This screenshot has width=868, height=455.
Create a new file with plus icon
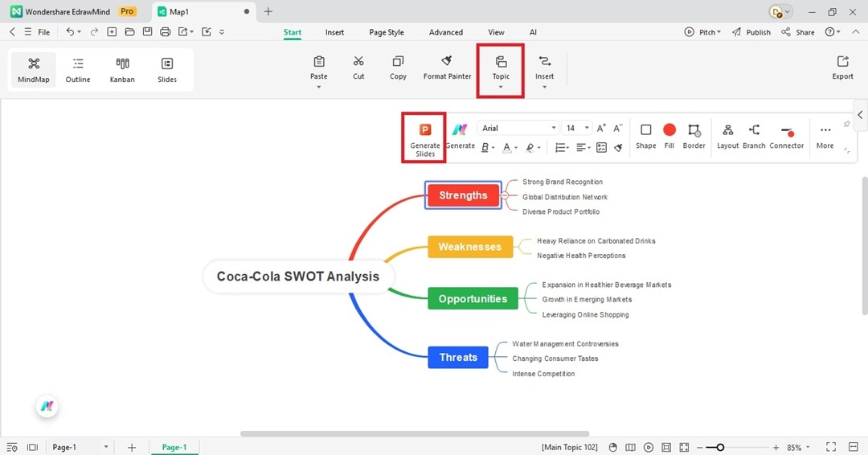(x=112, y=32)
